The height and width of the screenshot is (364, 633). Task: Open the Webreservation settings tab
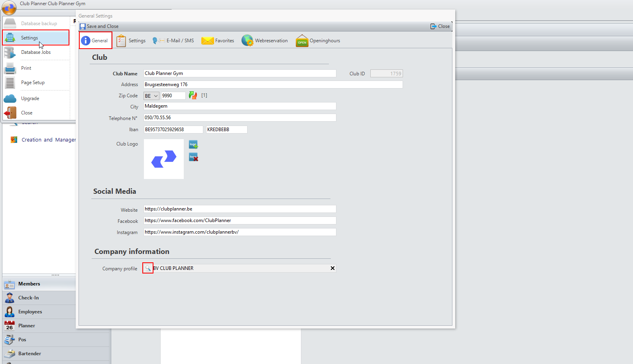[x=265, y=41]
